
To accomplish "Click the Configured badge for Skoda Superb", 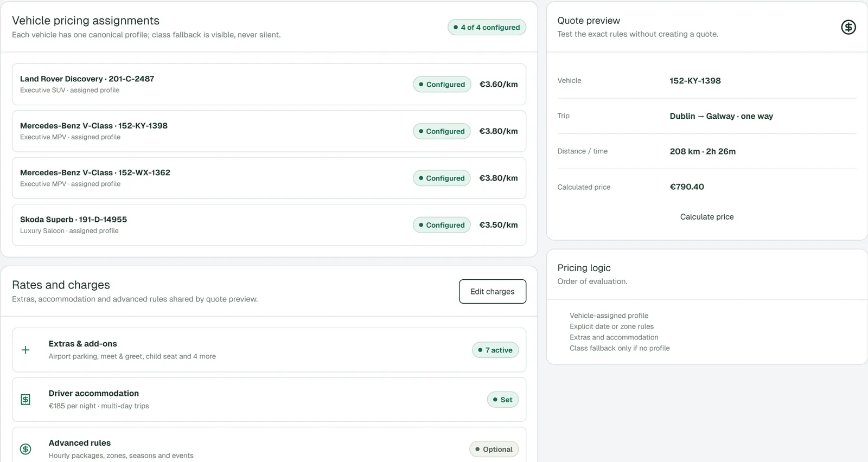I will (x=442, y=225).
